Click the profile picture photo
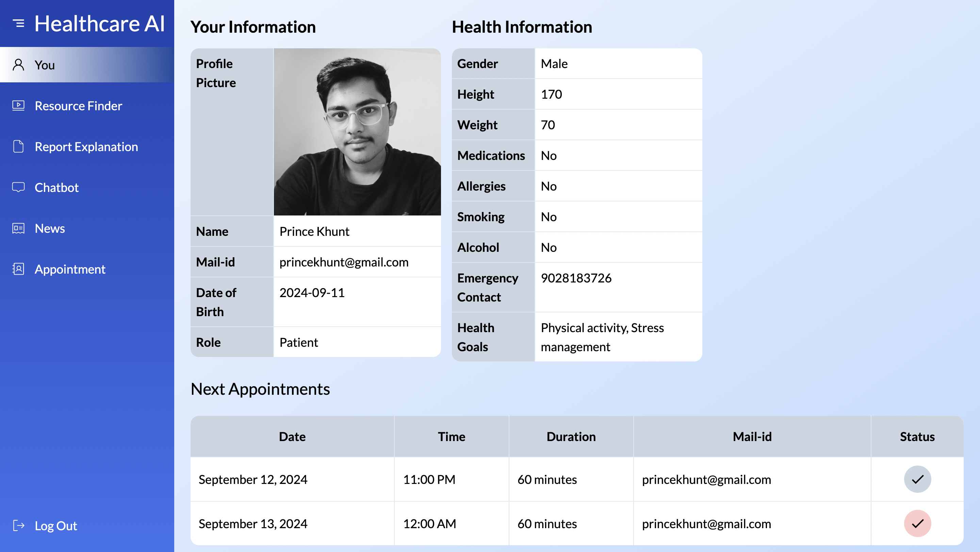980x552 pixels. pyautogui.click(x=357, y=132)
